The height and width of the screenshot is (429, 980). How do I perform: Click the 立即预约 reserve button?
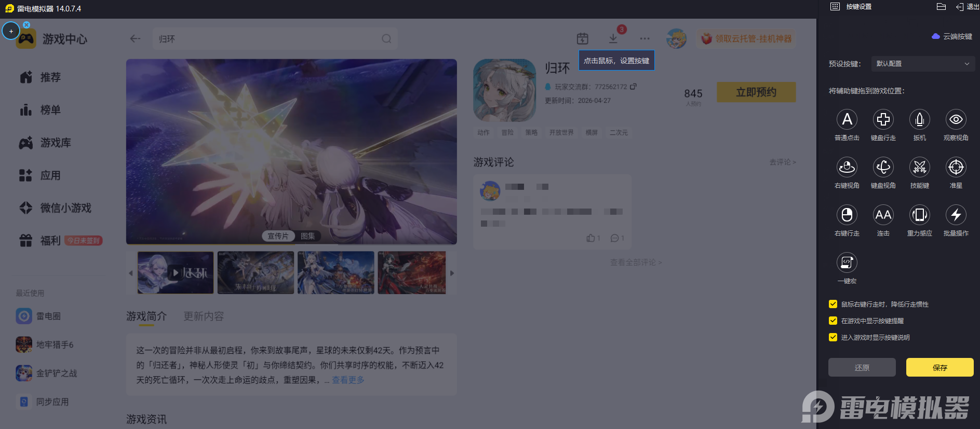click(x=756, y=92)
